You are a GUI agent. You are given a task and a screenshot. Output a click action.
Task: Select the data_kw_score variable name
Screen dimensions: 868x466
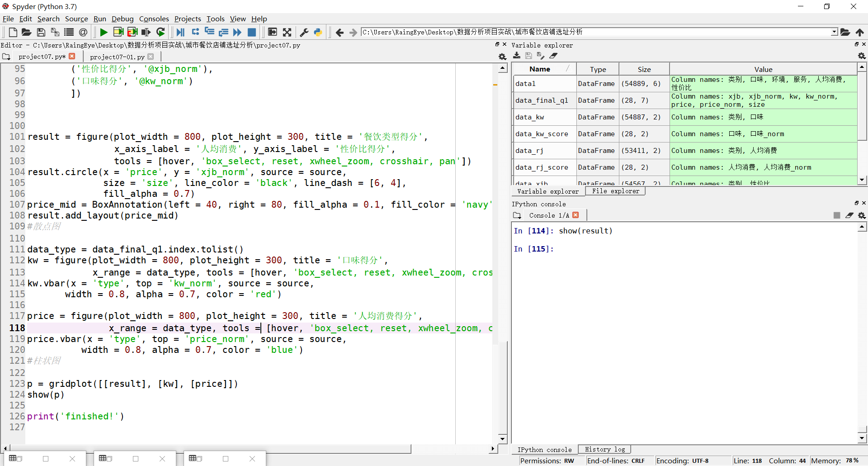coord(542,134)
